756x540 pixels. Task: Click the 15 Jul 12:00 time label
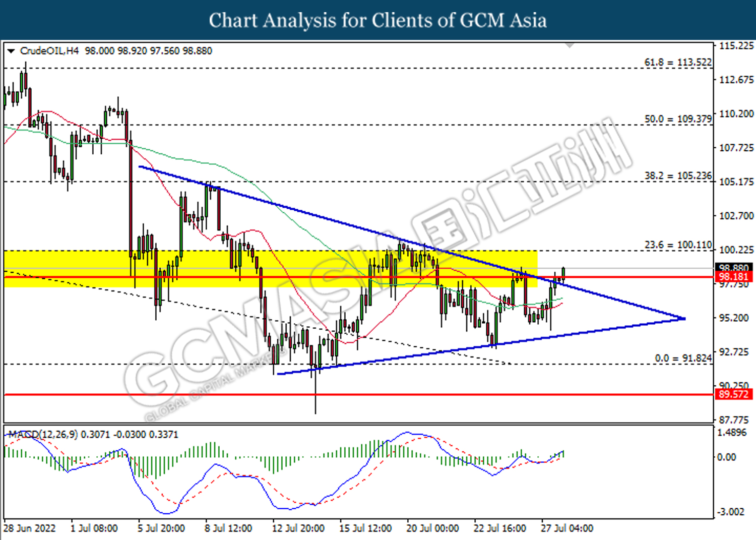[x=365, y=528]
